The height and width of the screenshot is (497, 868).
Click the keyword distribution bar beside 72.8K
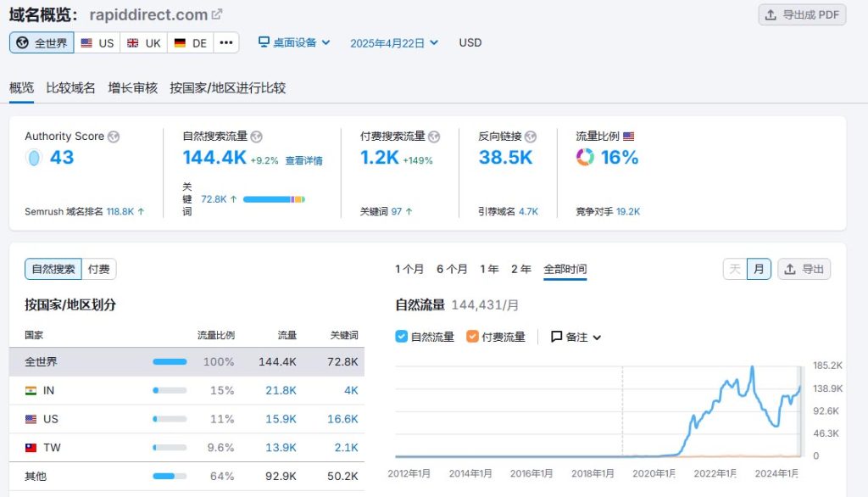click(x=274, y=199)
